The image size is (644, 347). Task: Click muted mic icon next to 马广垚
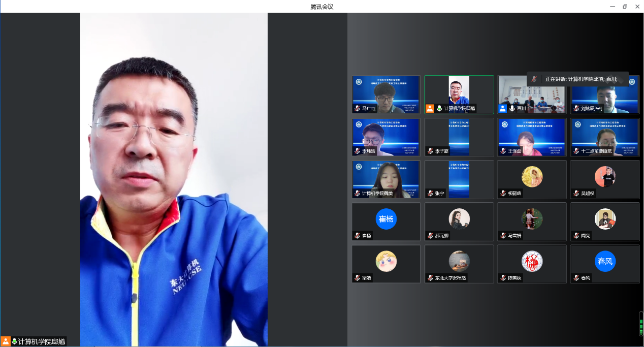[358, 108]
